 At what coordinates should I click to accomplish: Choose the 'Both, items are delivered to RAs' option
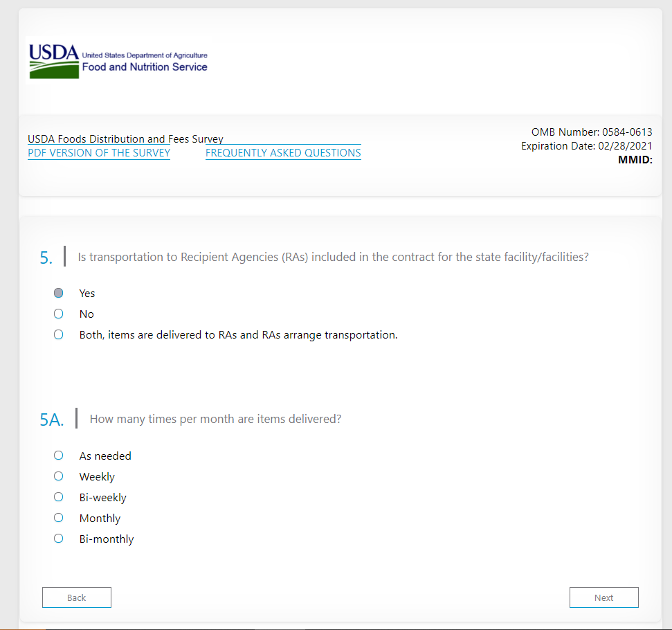pos(59,334)
